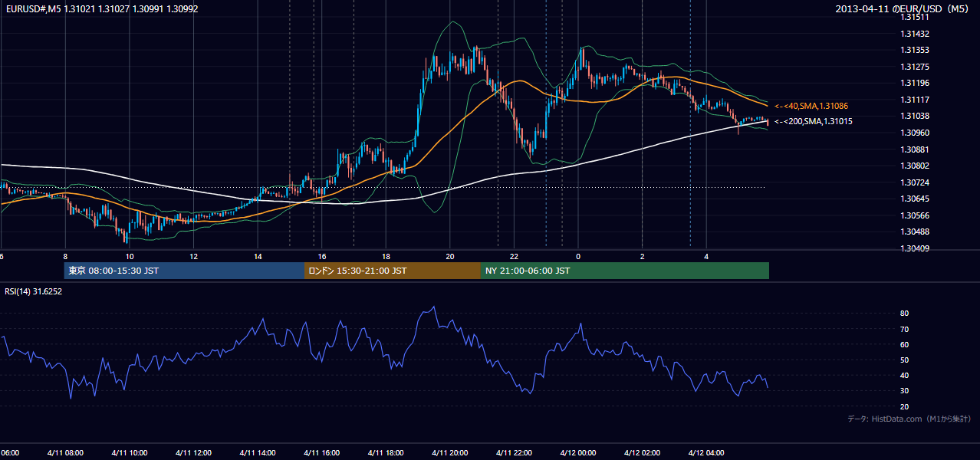Click price level 1.31038 on the axis

click(915, 116)
